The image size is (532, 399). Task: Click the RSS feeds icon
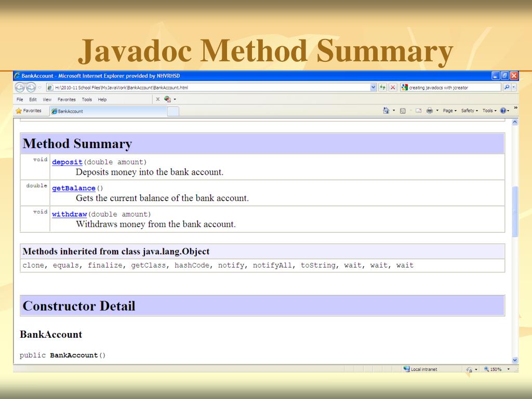click(x=403, y=111)
